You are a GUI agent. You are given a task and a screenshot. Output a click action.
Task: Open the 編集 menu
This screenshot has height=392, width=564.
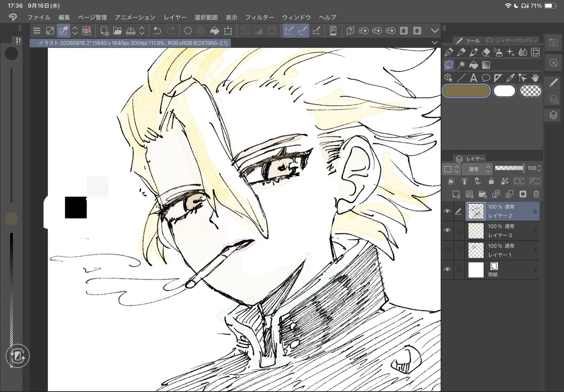pyautogui.click(x=64, y=17)
